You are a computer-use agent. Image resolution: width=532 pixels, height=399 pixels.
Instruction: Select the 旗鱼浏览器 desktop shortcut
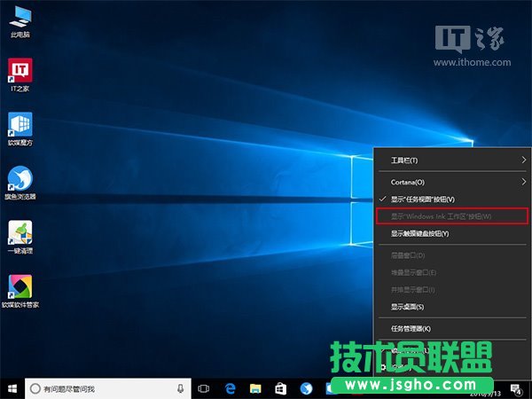[x=20, y=183]
